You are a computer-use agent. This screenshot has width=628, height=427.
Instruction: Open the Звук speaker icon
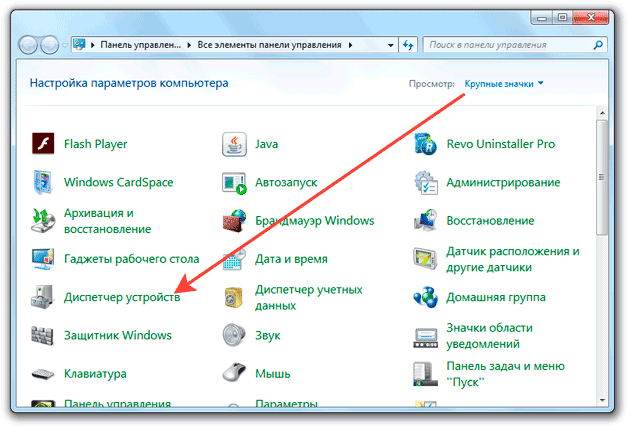pyautogui.click(x=234, y=335)
